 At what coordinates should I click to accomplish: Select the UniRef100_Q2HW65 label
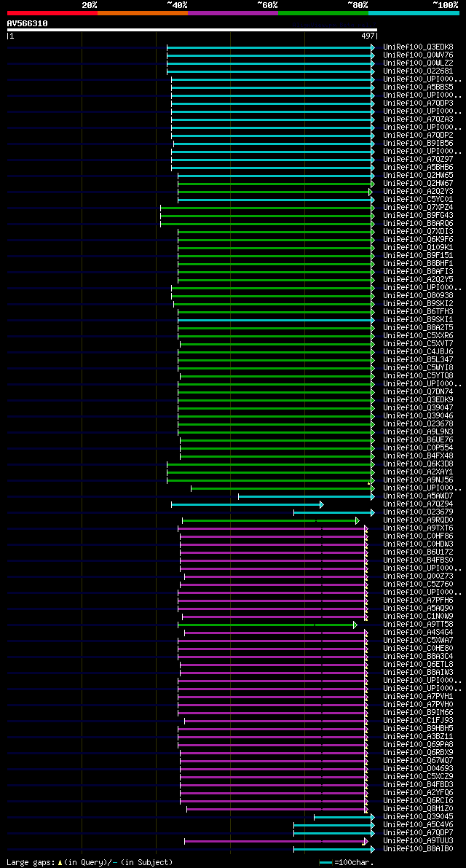[418, 176]
